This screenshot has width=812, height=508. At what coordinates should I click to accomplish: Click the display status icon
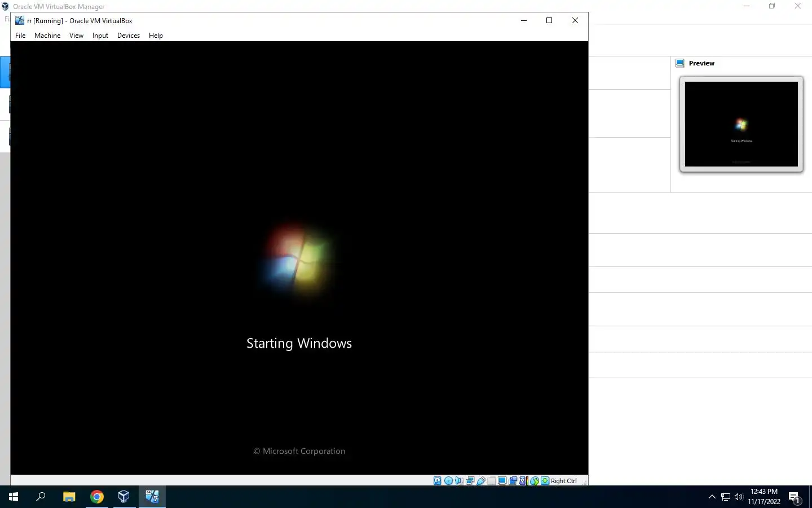coord(502,481)
